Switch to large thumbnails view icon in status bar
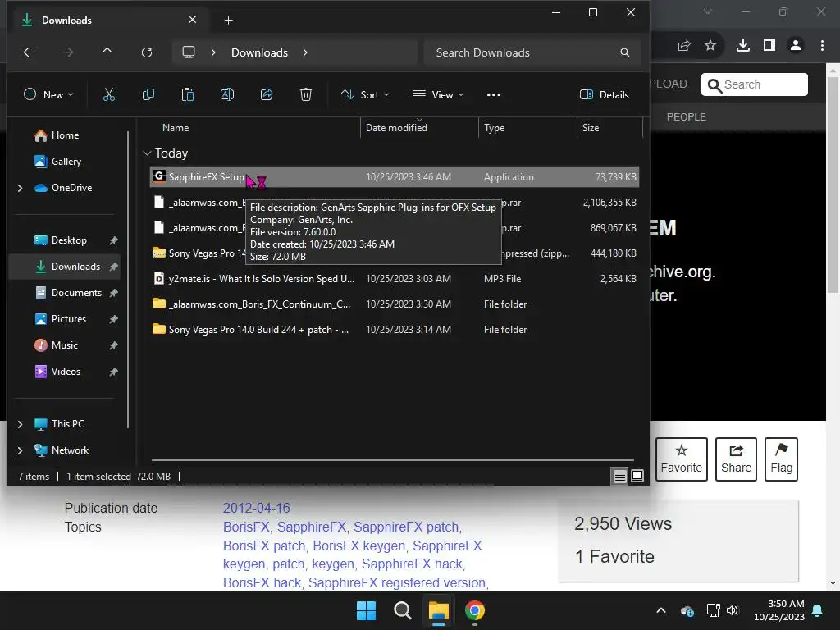Screen dimensions: 840x630 tap(637, 476)
